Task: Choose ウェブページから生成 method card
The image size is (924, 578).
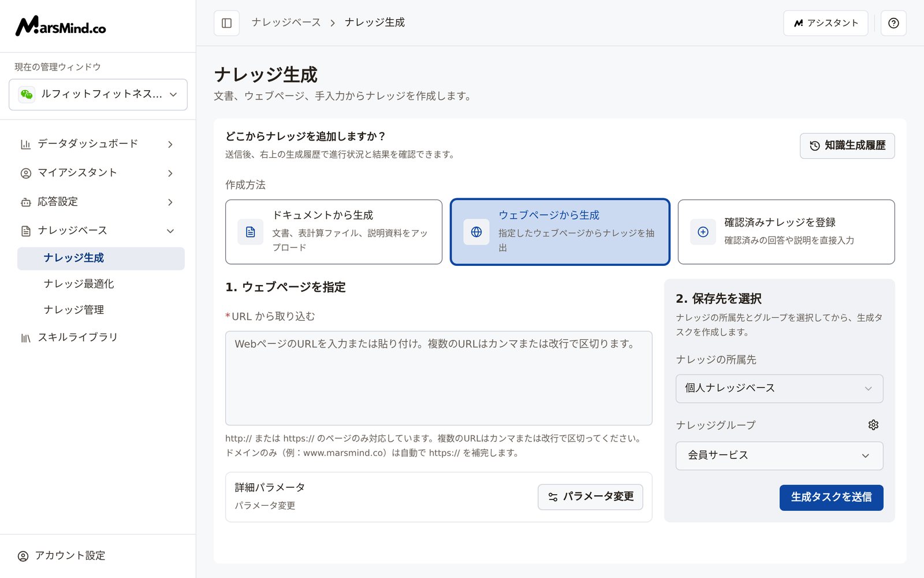Action: click(560, 232)
